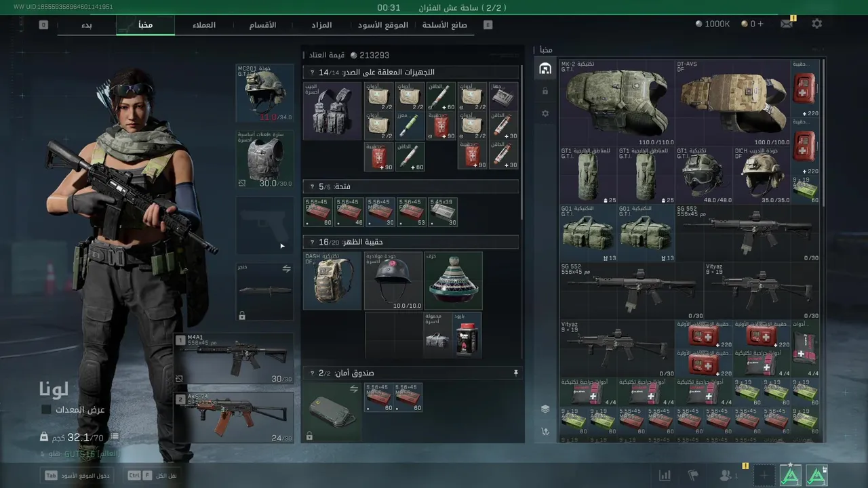Open the العملاء tab
The width and height of the screenshot is (868, 488).
coord(204,25)
